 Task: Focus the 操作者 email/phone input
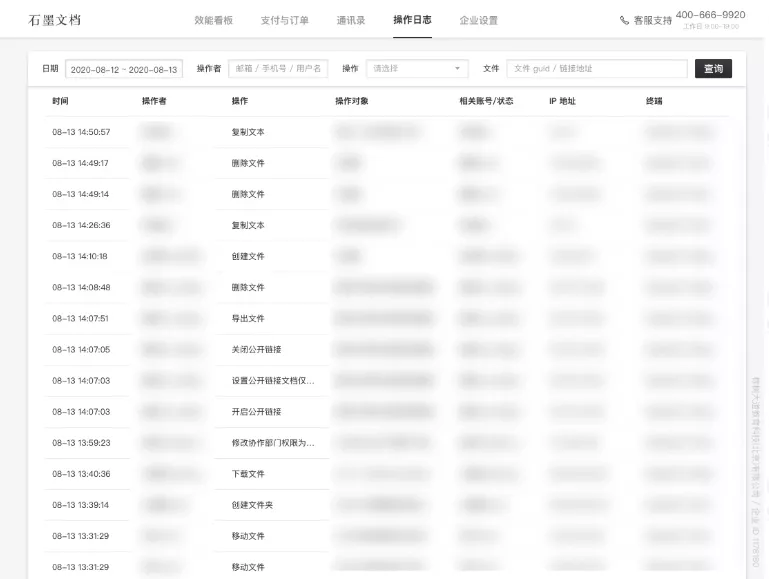click(x=278, y=69)
